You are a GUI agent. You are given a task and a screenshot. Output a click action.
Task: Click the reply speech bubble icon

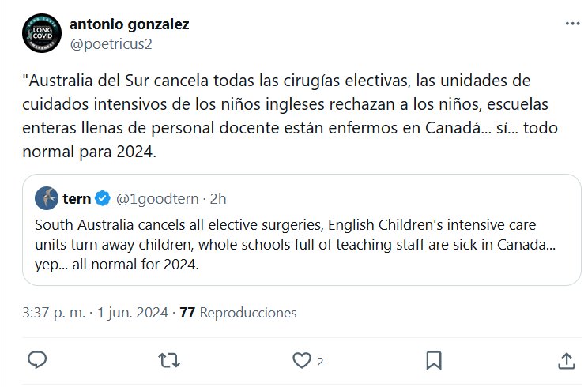[x=38, y=360]
